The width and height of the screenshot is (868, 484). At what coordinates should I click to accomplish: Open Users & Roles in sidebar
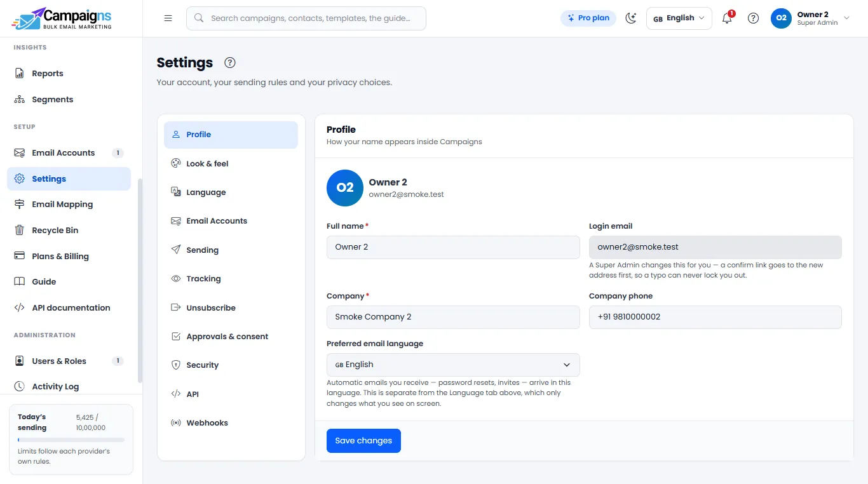point(69,361)
